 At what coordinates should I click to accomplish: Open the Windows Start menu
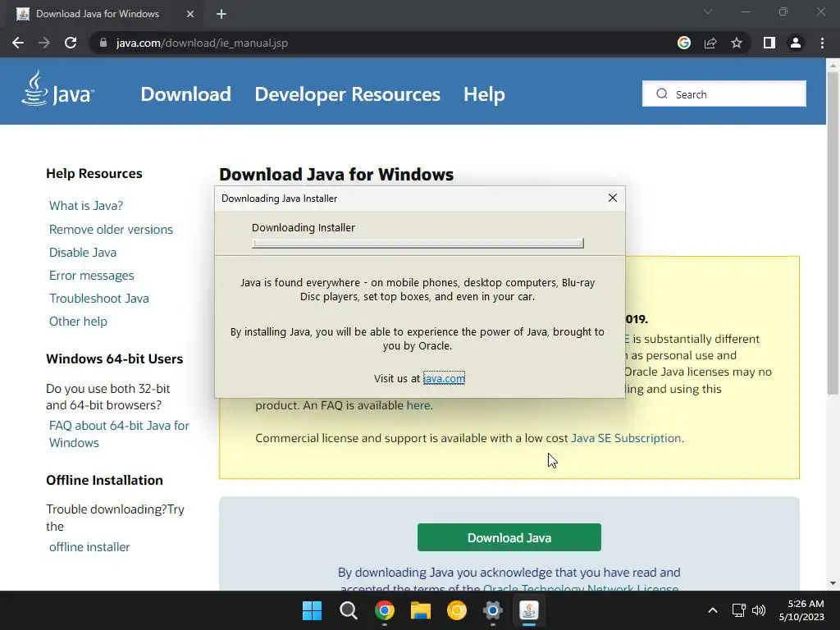point(312,610)
